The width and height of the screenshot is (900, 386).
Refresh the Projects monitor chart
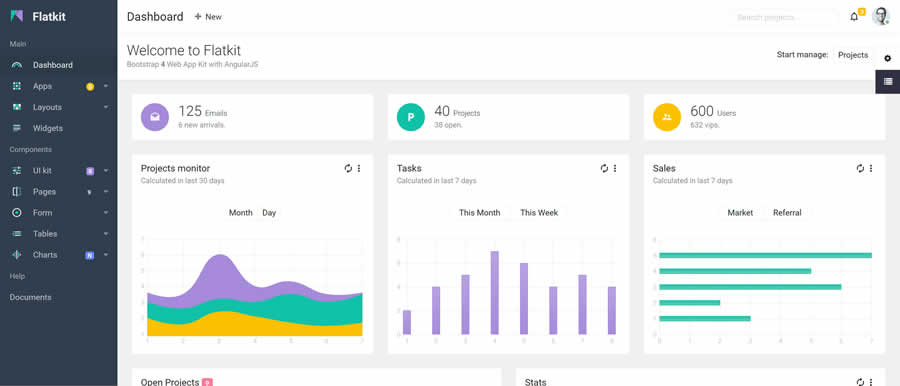[348, 168]
